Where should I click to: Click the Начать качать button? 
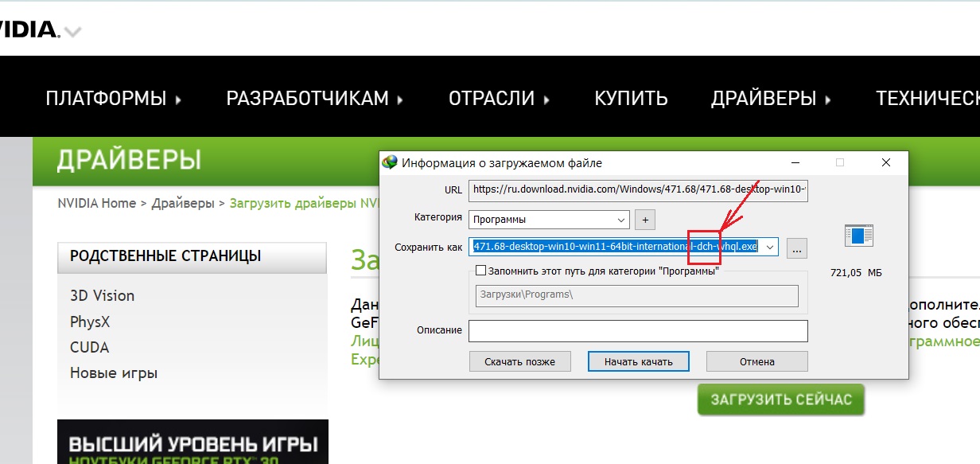click(638, 361)
